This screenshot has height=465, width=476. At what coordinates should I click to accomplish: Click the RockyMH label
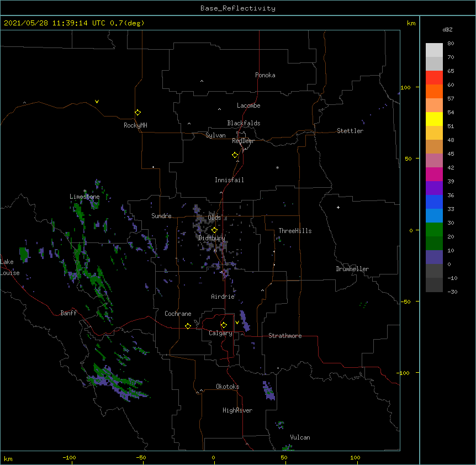pos(135,125)
